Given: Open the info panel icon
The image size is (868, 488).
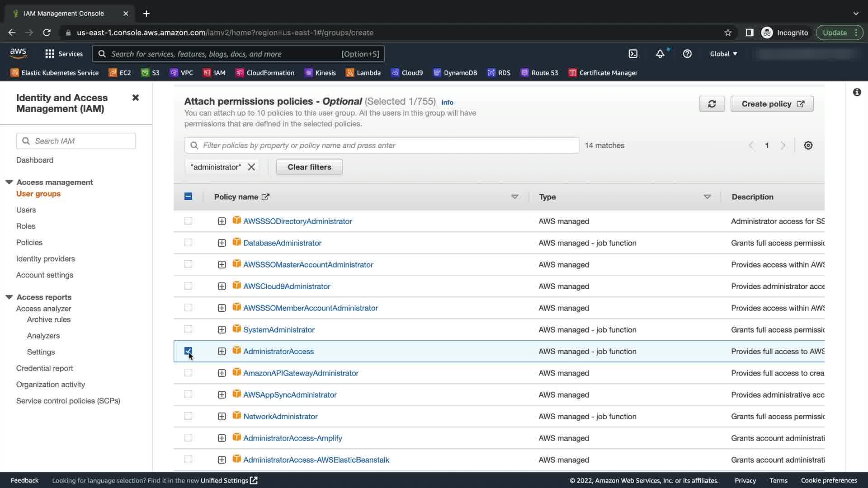Looking at the screenshot, I should 857,92.
